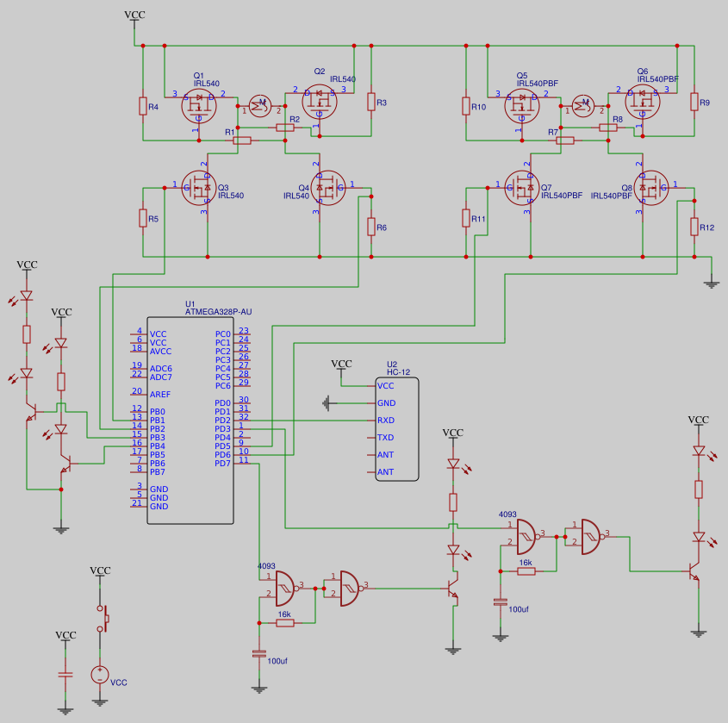
Task: Select the Q1 IRL540 MOSFET symbol
Action: pos(198,105)
